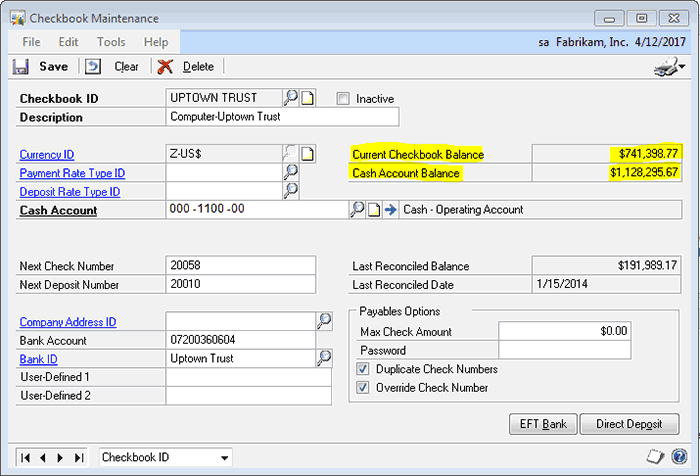Click the Checkbook Maintenance title bar icon

click(18, 18)
